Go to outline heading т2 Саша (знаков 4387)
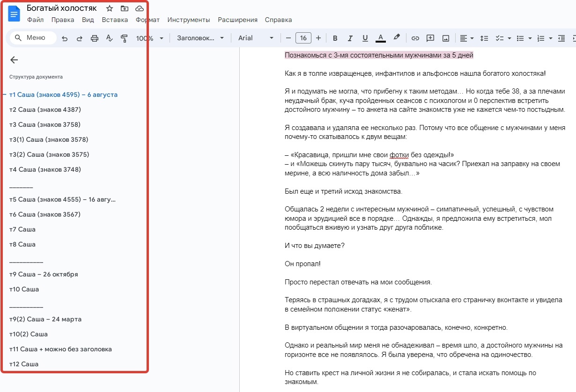Screen dimensions: 576x392 click(45, 109)
